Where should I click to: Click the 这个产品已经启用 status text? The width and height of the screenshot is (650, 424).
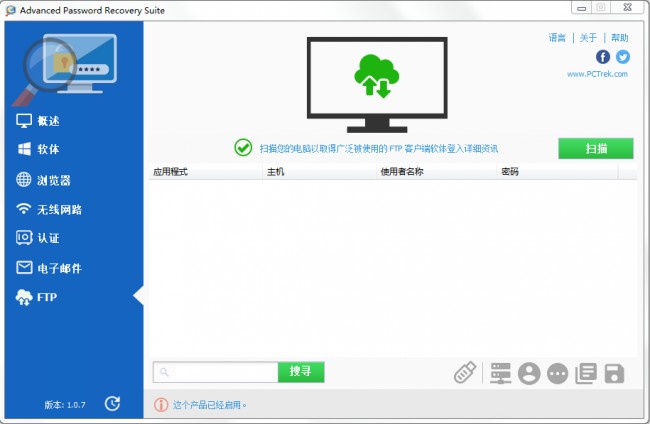click(x=209, y=405)
